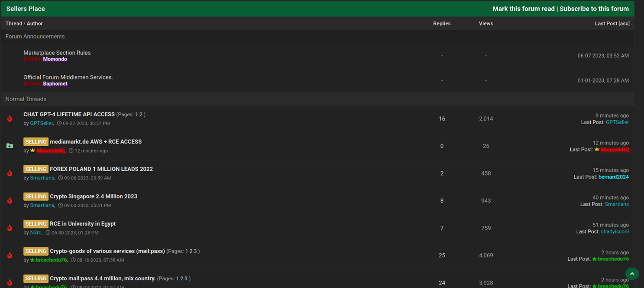644x288 pixels.
Task: Toggle the [asc] sort order link
Action: (x=624, y=24)
